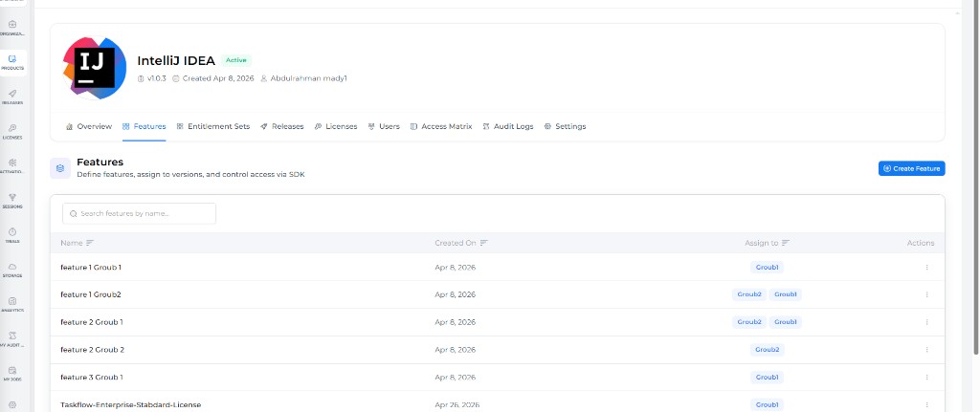The image size is (980, 412).
Task: Click Groub1 tag in feature 2 Groub 1 row
Action: [x=785, y=322]
